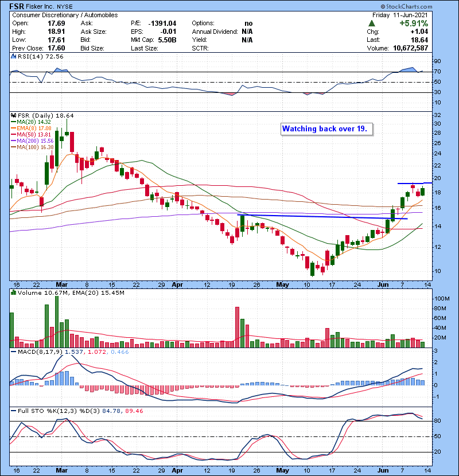This screenshot has height=476, width=459.
Task: Click the Last price 18.64 in header
Action: pos(419,40)
